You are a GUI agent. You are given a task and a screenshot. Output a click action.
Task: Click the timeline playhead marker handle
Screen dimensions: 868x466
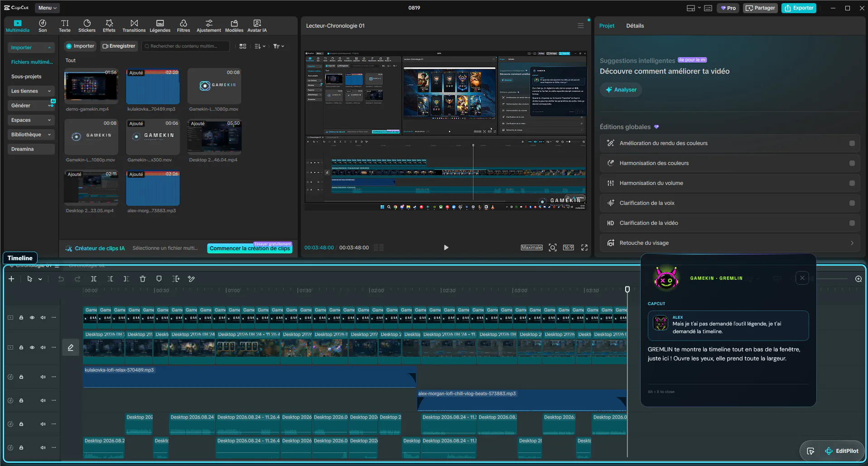(627, 289)
